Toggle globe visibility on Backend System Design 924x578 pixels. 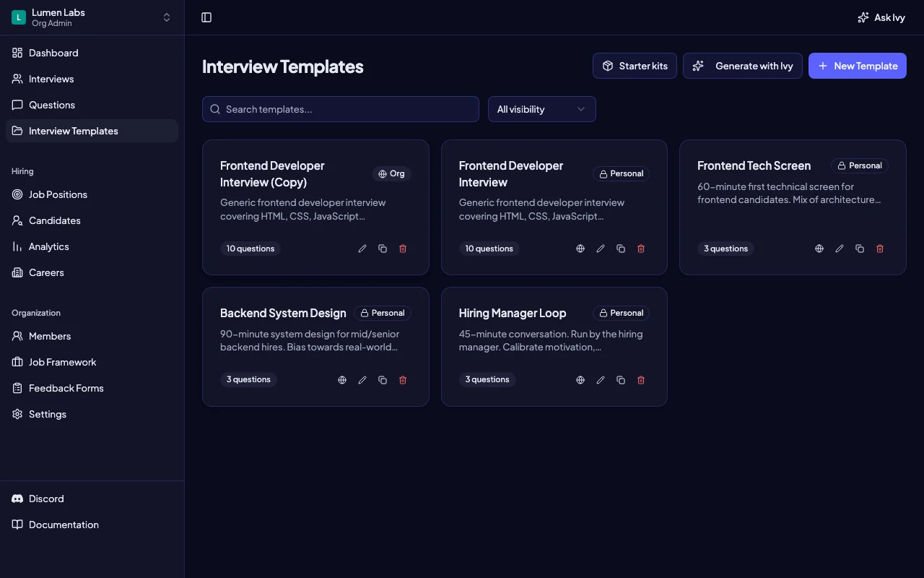coord(342,380)
